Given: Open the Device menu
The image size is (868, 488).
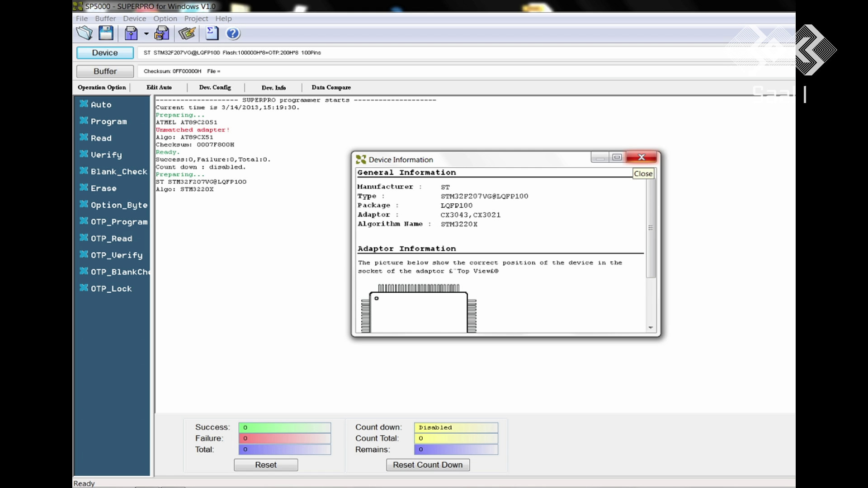Looking at the screenshot, I should (x=135, y=19).
